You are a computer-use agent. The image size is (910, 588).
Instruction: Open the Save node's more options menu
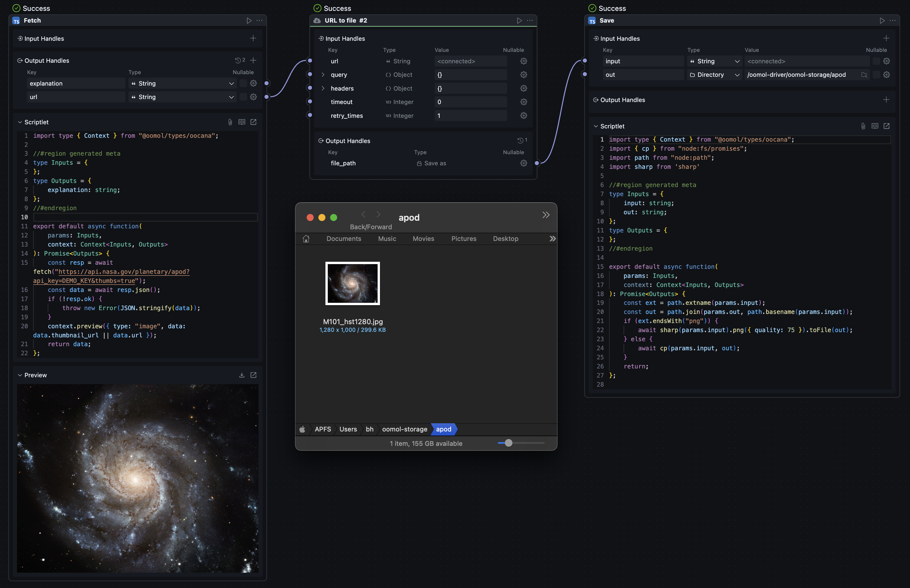tap(892, 21)
